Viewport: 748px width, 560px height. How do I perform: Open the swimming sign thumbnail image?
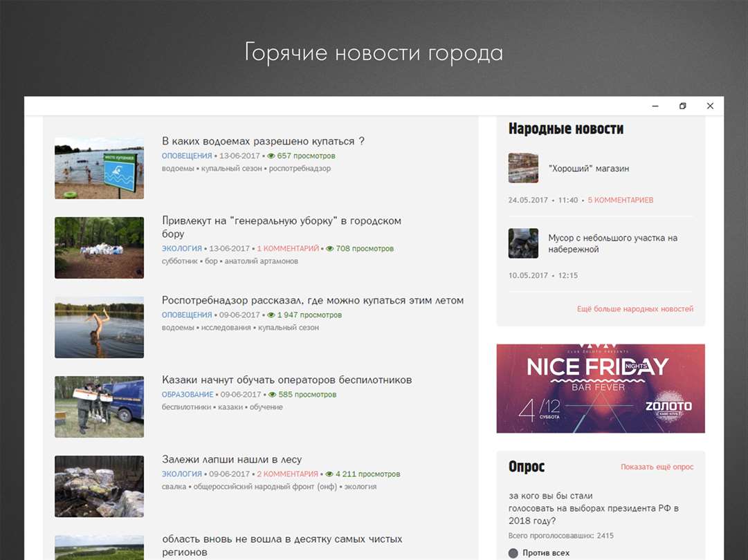pyautogui.click(x=99, y=168)
